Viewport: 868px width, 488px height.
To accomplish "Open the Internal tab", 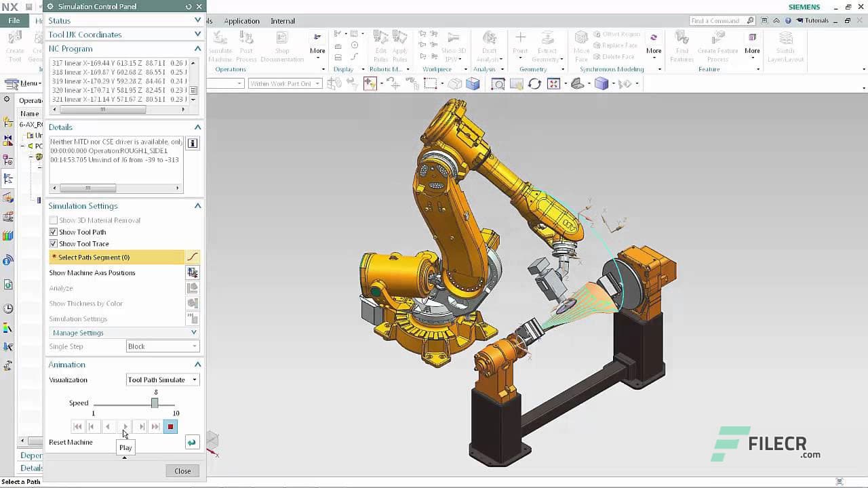I will pos(282,21).
